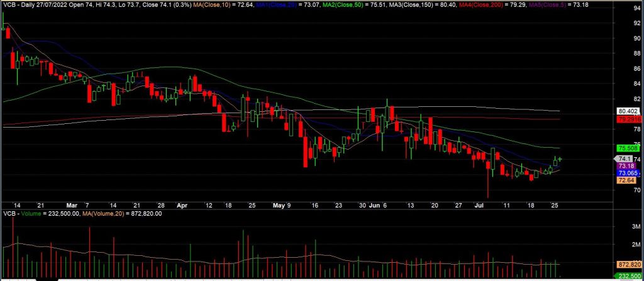Viewport: 644px width, 281px height.
Task: Click the 90 value on price axis
Action: [637, 38]
